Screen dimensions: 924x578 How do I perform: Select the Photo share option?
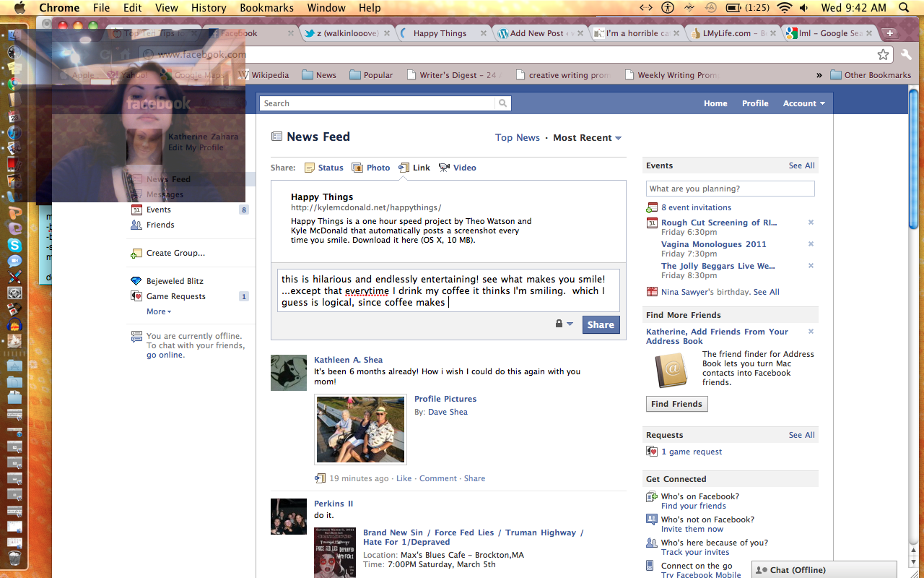[x=357, y=168]
